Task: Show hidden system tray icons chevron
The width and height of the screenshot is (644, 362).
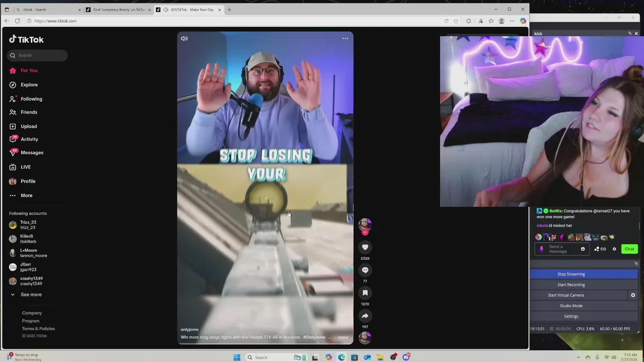Action: [x=578, y=357]
